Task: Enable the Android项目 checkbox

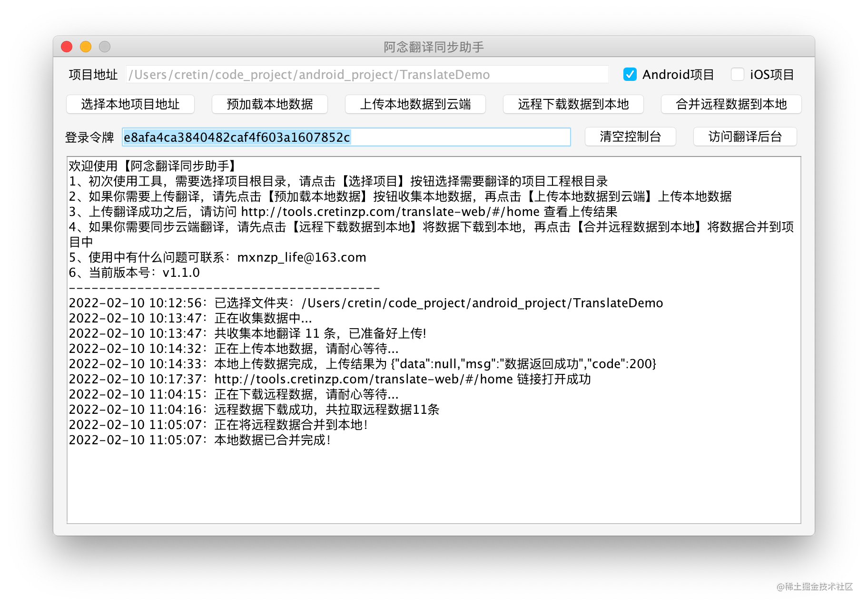Action: 630,74
